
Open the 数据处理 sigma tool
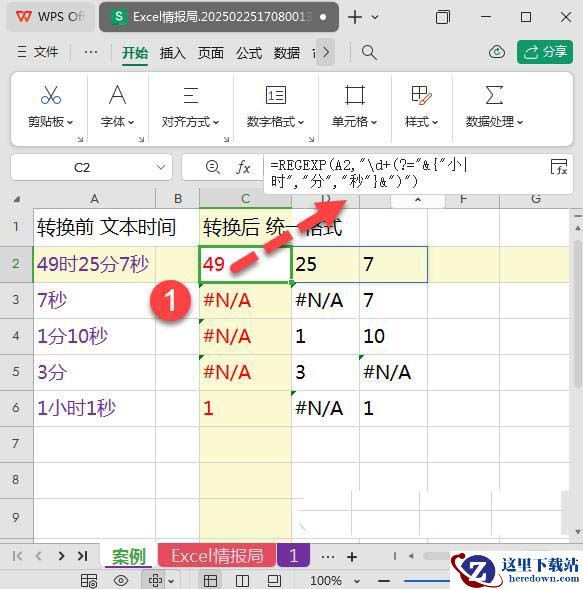pos(494,95)
